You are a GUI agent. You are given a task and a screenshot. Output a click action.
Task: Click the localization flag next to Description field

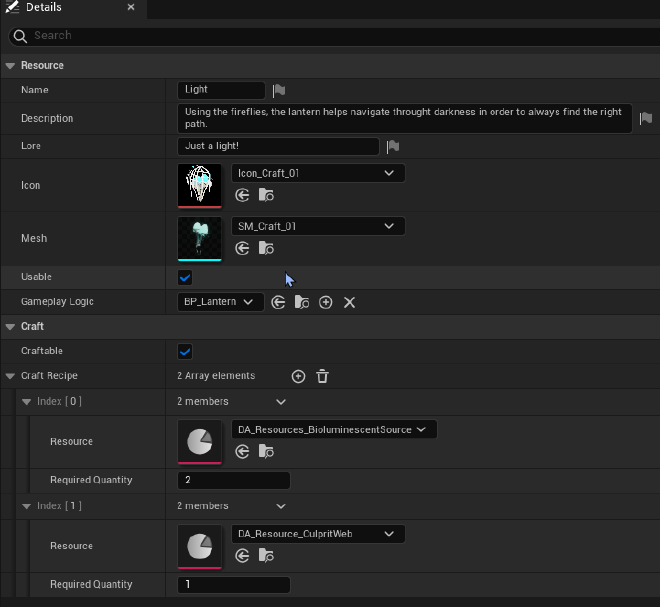tap(646, 118)
